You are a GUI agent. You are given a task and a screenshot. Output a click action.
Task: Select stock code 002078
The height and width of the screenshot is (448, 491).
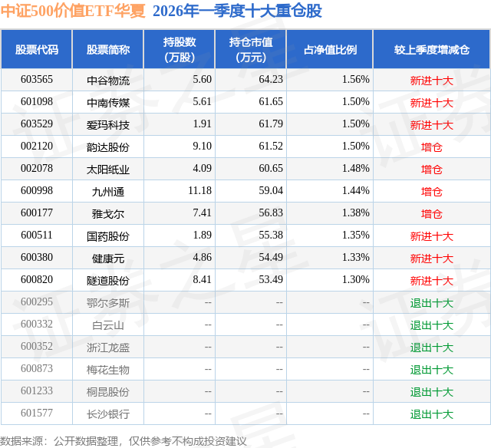[37, 169]
